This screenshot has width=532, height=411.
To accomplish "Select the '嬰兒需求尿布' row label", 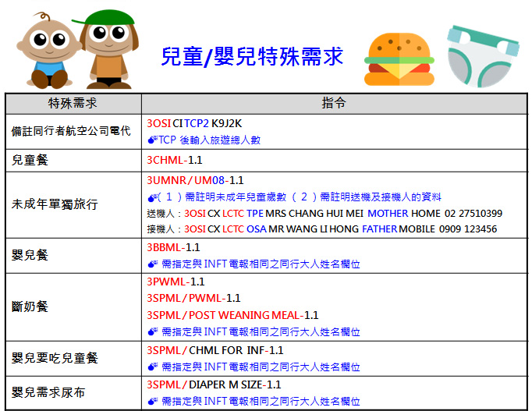I will [x=48, y=393].
